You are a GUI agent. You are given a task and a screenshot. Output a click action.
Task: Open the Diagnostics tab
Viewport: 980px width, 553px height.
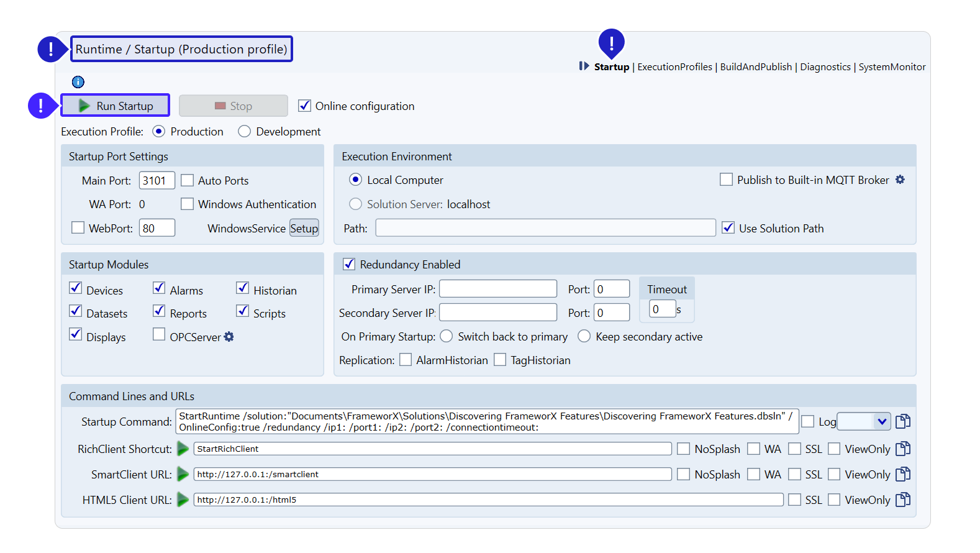tap(825, 66)
